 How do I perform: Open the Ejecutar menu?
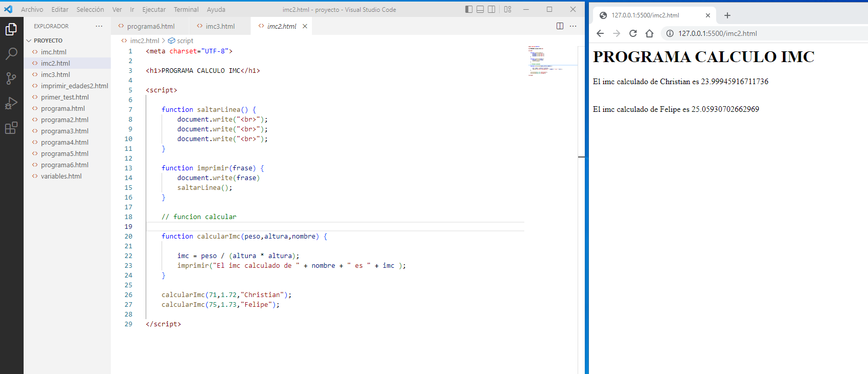(154, 9)
